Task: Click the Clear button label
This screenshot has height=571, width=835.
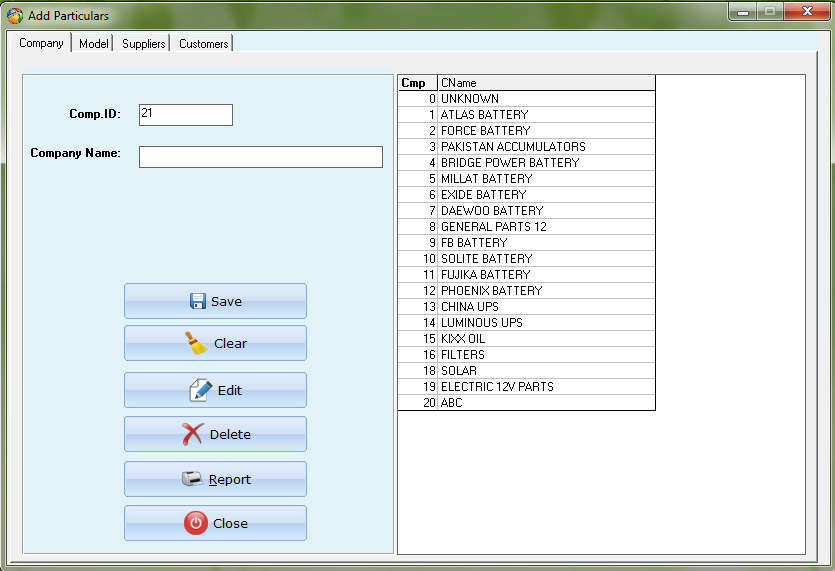Action: 231,344
